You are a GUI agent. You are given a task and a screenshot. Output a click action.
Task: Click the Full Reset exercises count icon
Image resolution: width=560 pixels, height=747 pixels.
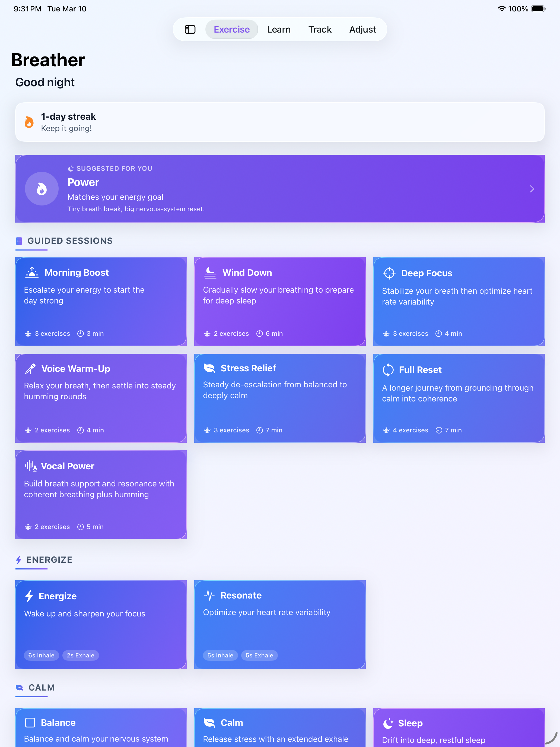point(386,430)
